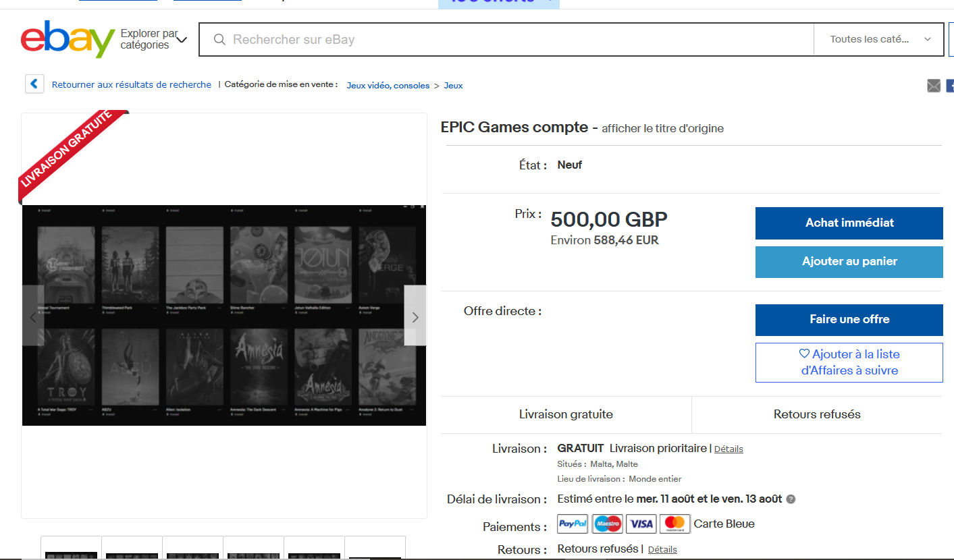Expand the Explorer par catégories menu
Viewport: 954px width, 560px height.
pyautogui.click(x=154, y=39)
